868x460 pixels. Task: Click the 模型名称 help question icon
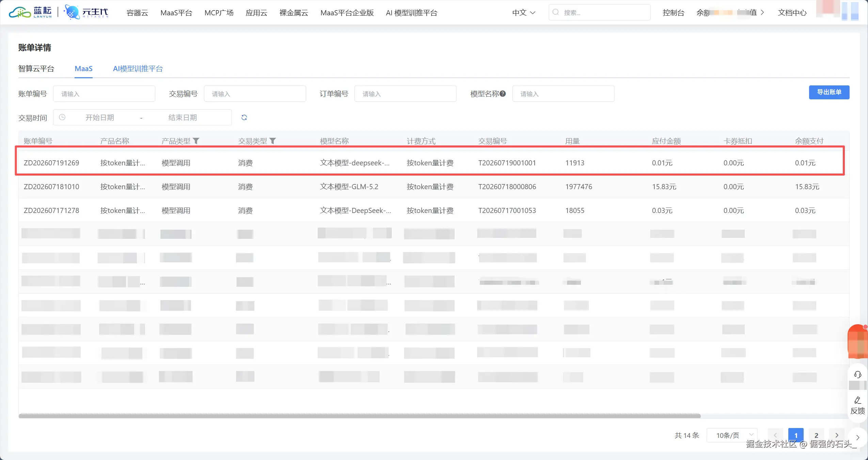coord(503,94)
